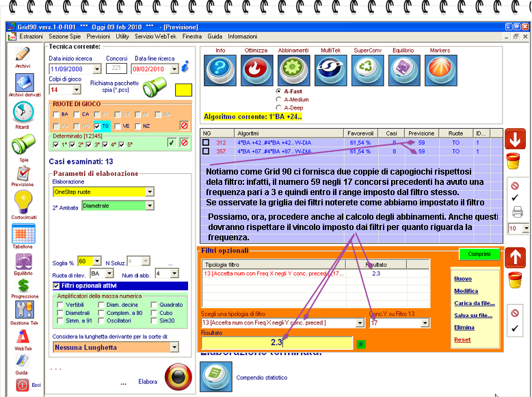The height and width of the screenshot is (397, 532).
Task: Open the Elaborazione OneStep ruote dropdown
Action: pyautogui.click(x=150, y=192)
